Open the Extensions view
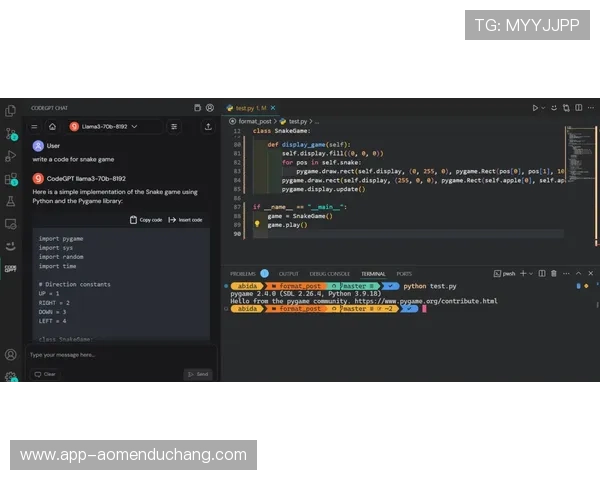 pos(11,179)
